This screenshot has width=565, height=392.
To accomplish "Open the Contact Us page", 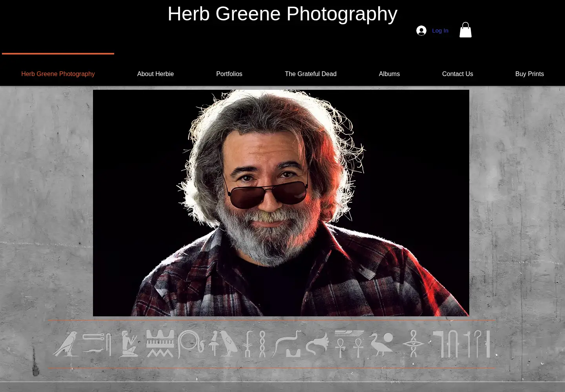I will (457, 74).
